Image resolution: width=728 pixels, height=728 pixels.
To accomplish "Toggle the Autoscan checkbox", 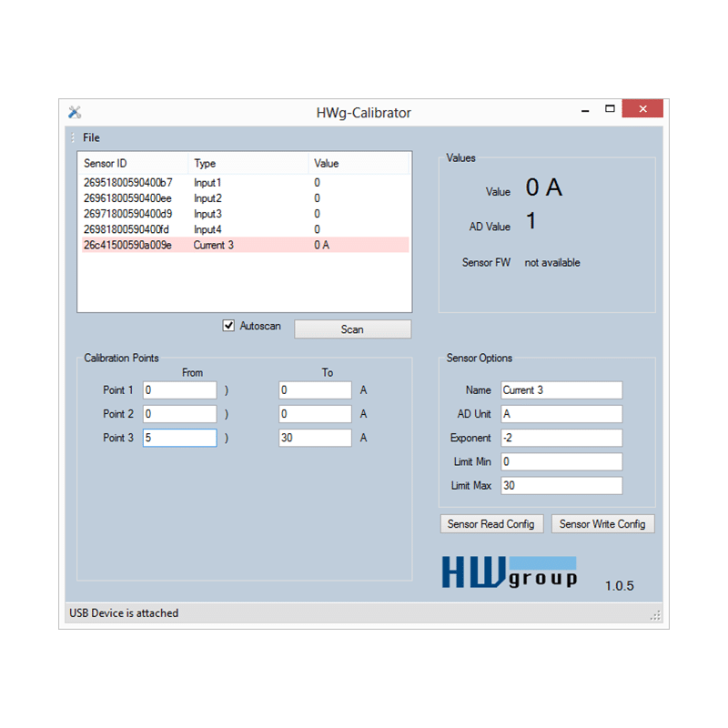I will tap(228, 326).
